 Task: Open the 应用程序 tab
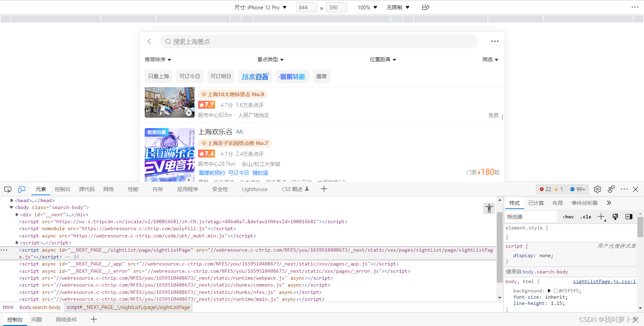(x=188, y=189)
